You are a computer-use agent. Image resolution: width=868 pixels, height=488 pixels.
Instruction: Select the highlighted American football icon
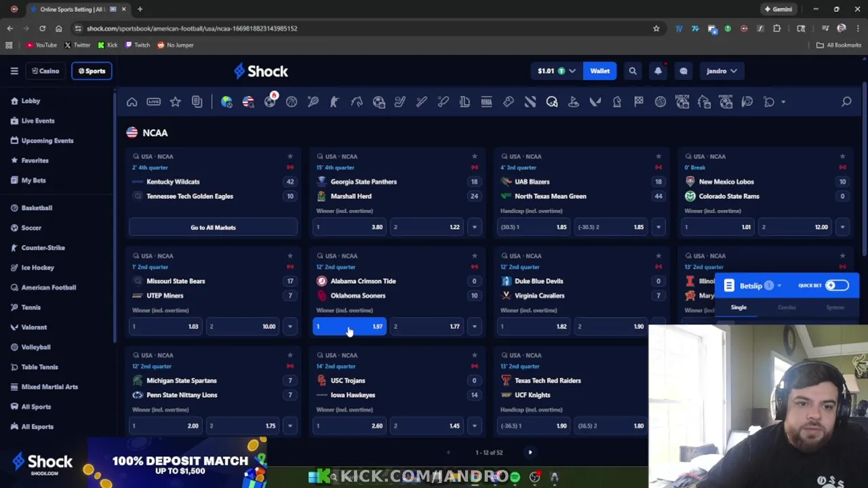[552, 102]
